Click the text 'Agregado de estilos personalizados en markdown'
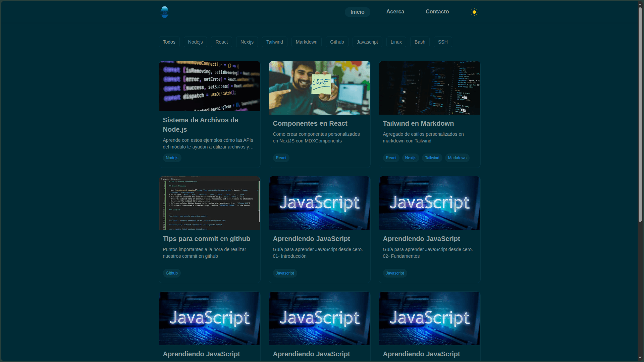Viewport: 644px width, 362px height. click(x=423, y=137)
